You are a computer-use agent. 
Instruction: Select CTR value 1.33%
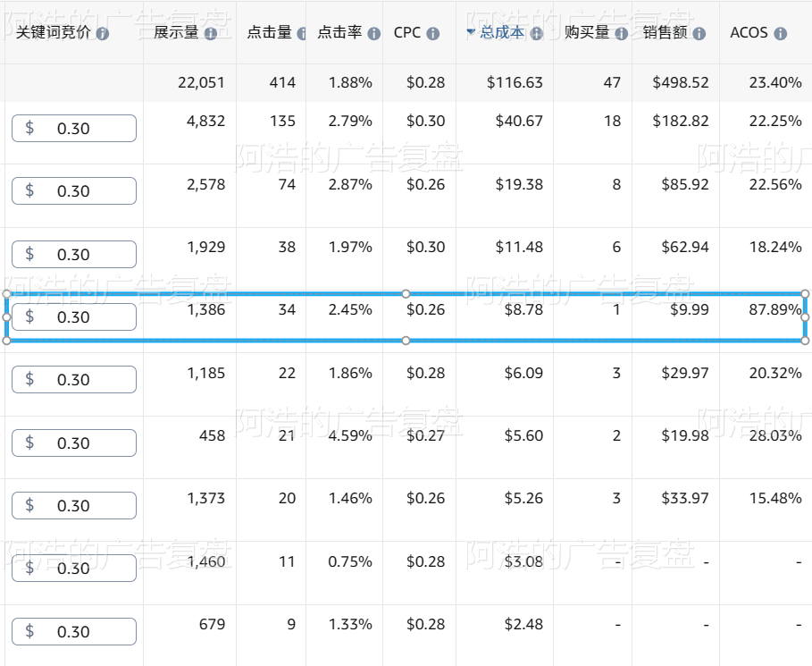350,624
